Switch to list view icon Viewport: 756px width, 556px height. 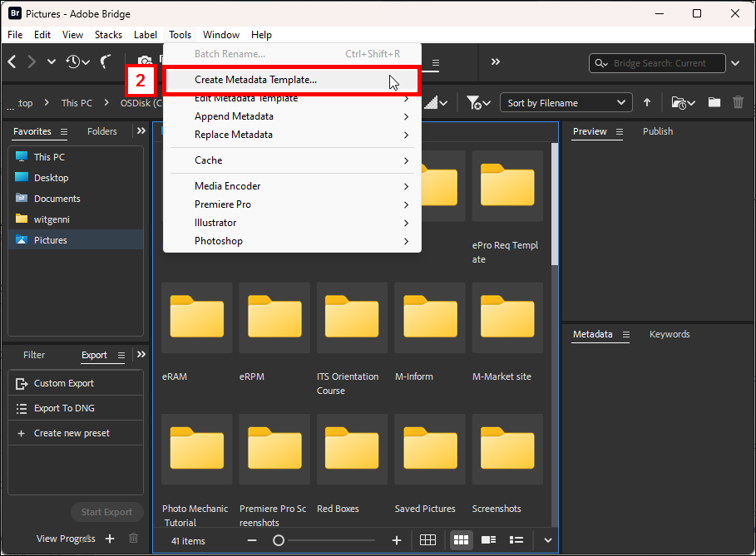coord(516,540)
